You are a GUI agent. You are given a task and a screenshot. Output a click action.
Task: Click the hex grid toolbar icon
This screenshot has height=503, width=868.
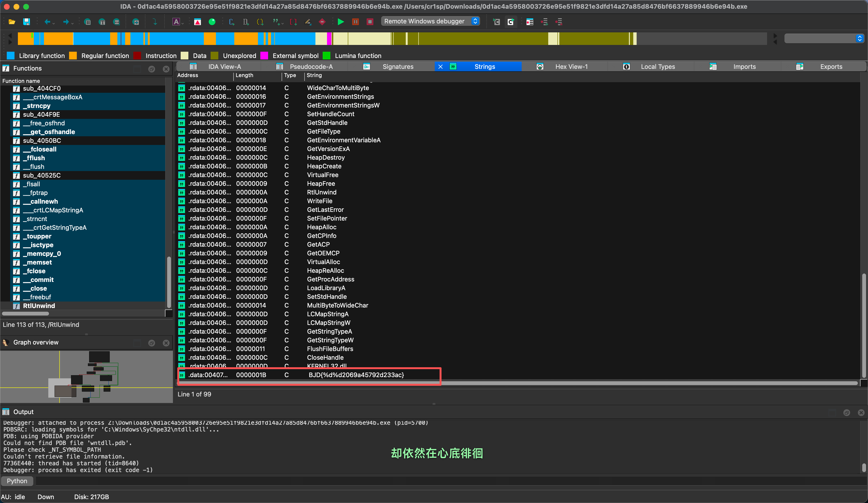tap(87, 22)
